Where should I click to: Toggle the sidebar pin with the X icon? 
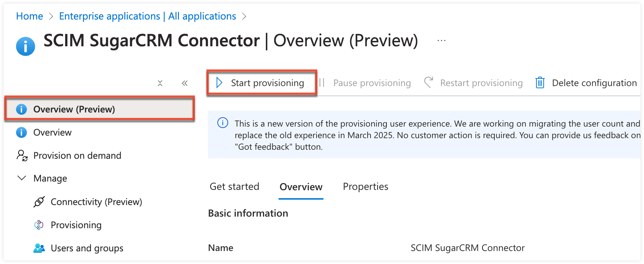pyautogui.click(x=160, y=83)
